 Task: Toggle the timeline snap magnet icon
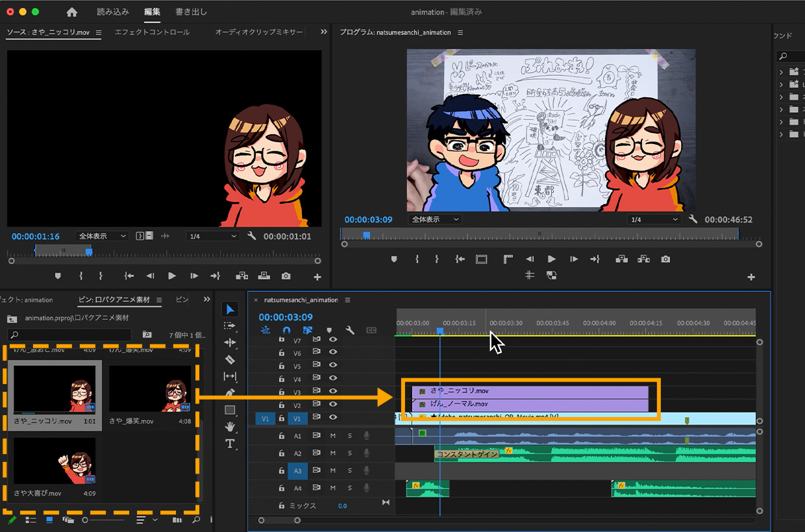[x=286, y=330]
